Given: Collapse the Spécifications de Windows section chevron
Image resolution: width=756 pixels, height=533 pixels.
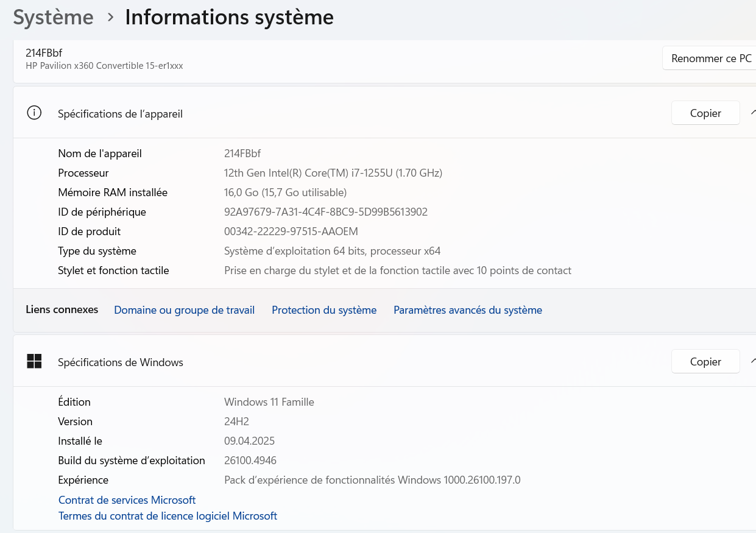Looking at the screenshot, I should coord(753,361).
